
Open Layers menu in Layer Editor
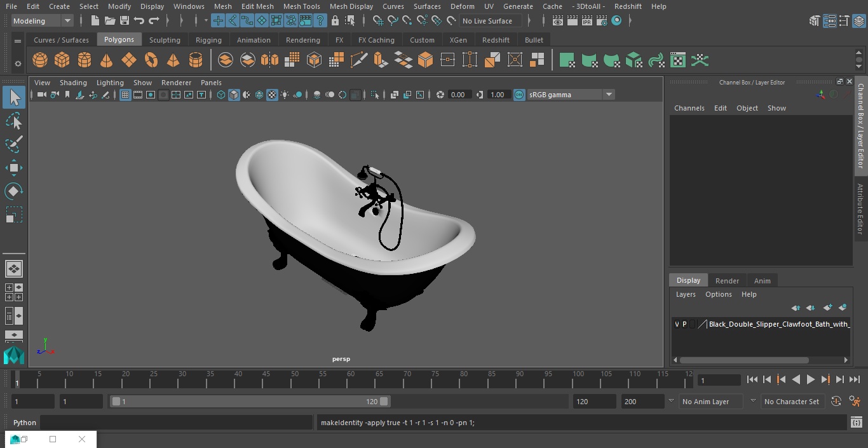(685, 294)
